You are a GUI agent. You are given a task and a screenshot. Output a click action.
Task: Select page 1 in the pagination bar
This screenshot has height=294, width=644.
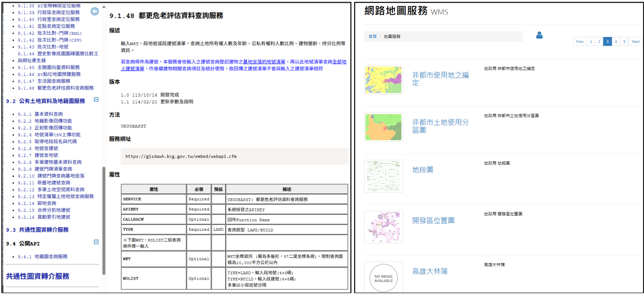point(591,41)
